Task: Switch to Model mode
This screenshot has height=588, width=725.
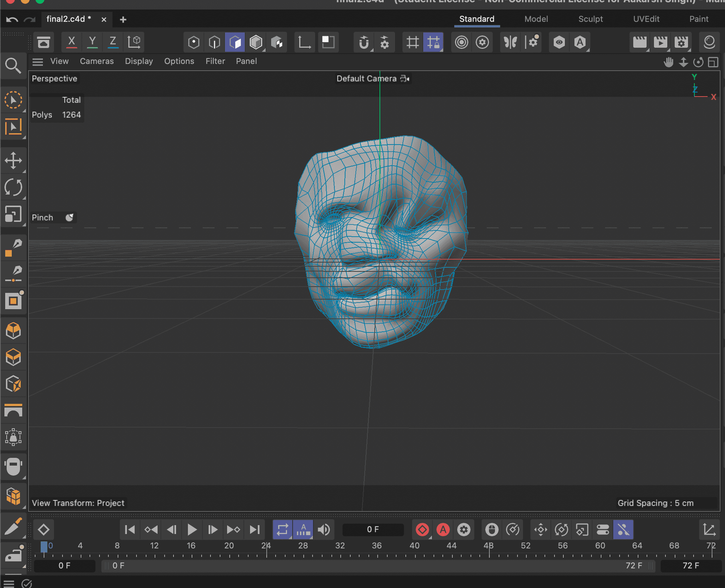Action: point(256,42)
